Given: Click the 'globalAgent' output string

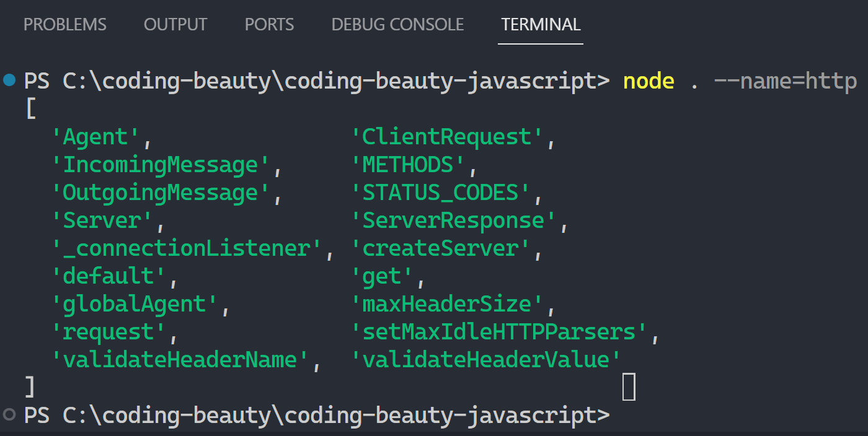Looking at the screenshot, I should click(x=134, y=304).
